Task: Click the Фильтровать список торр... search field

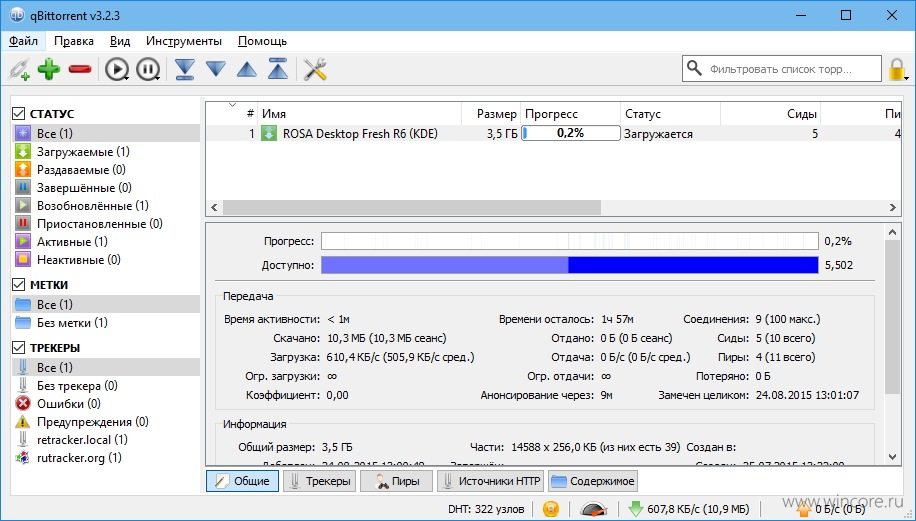Action: tap(782, 69)
